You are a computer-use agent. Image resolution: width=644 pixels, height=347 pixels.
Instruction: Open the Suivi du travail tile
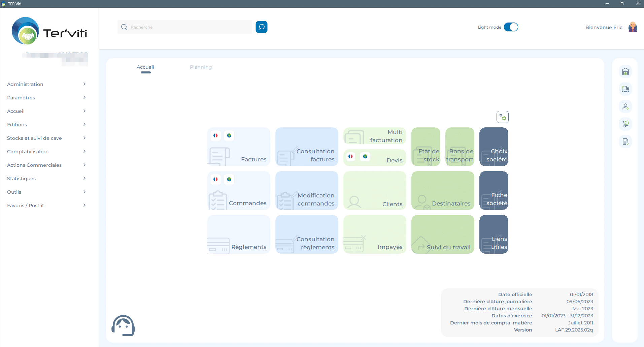(442, 234)
